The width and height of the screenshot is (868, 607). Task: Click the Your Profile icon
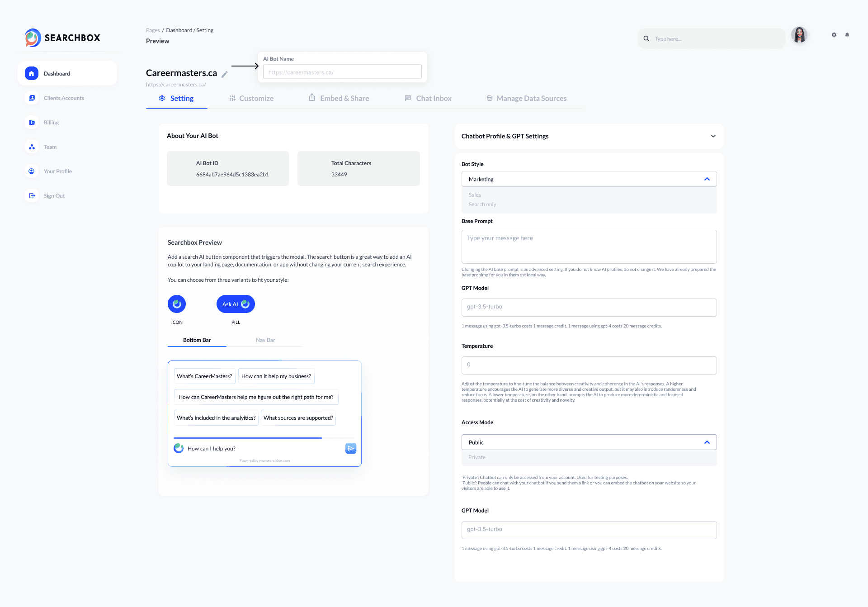(x=32, y=171)
